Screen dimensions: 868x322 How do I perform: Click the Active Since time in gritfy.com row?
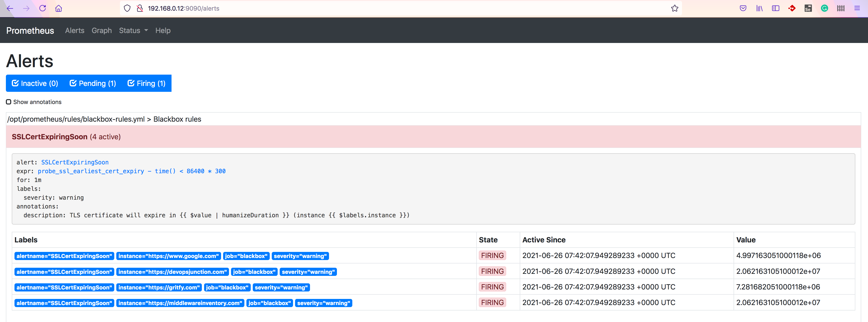tap(599, 287)
